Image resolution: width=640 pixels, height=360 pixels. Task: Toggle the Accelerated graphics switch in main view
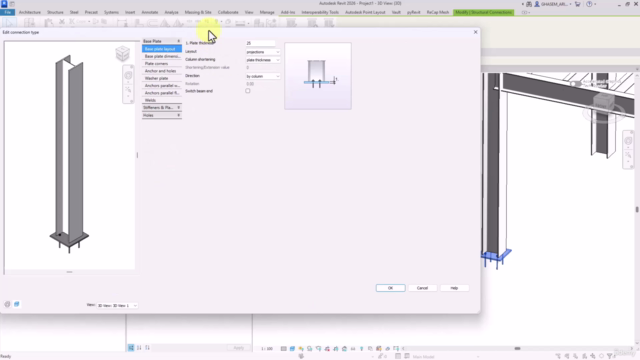(576, 84)
